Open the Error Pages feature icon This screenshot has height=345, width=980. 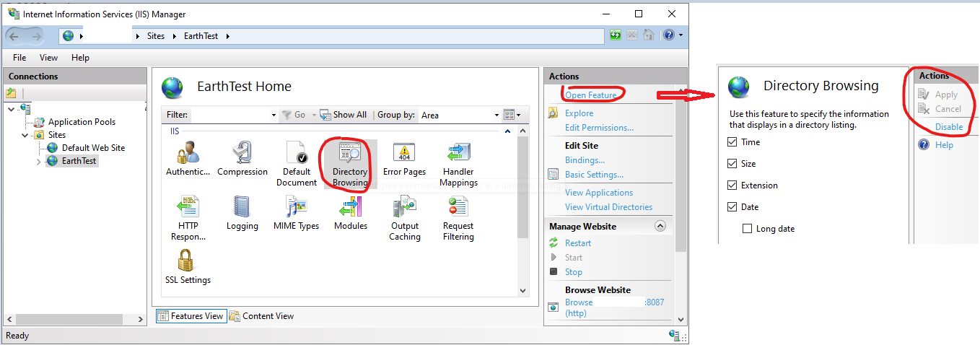[x=404, y=152]
